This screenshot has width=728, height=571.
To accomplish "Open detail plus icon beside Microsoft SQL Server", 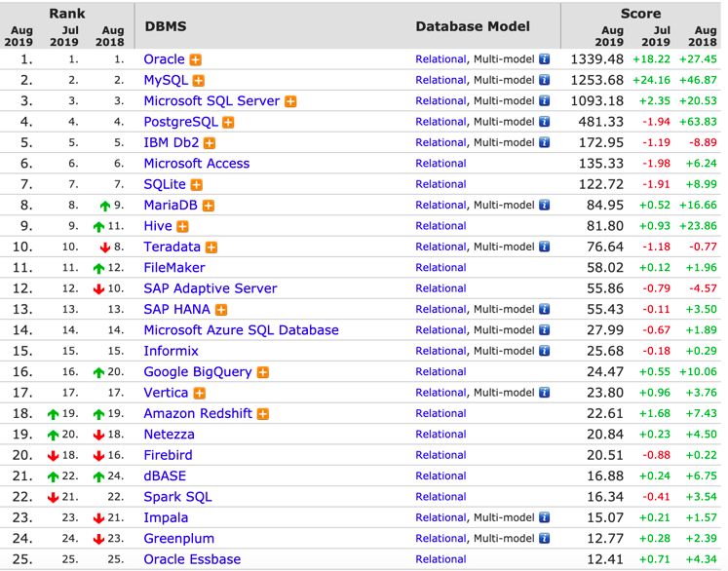I will [x=290, y=101].
